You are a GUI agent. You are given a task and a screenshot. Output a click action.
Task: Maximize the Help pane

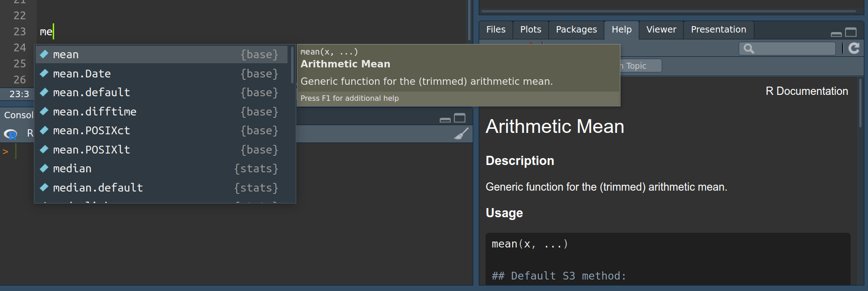click(x=851, y=33)
